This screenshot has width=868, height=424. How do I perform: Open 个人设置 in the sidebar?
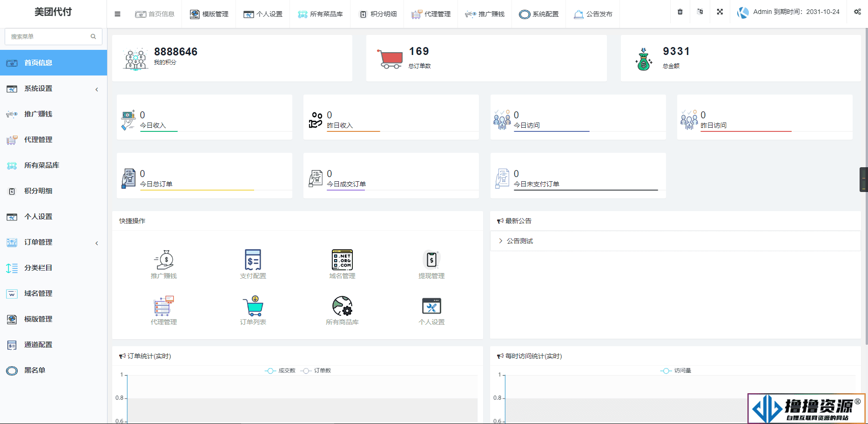[x=54, y=217]
